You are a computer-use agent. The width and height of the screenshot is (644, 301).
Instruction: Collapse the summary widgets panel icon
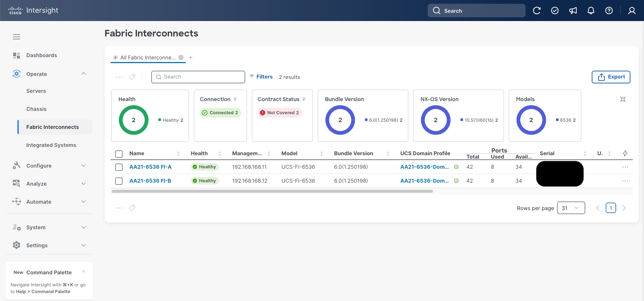[x=623, y=99]
